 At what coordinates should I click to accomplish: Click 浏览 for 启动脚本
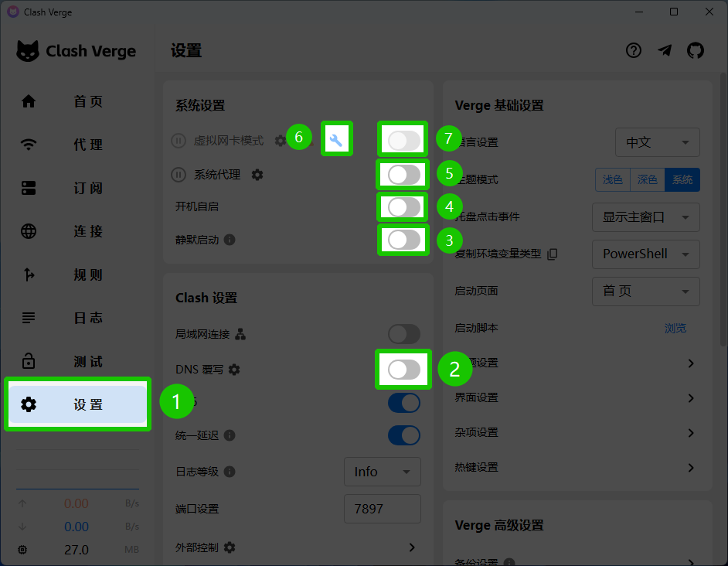(x=675, y=328)
